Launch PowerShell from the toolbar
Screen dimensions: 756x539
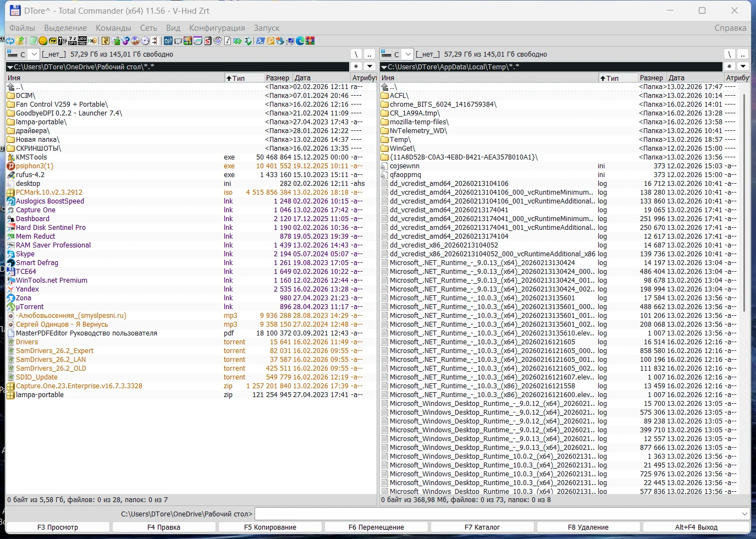point(261,41)
